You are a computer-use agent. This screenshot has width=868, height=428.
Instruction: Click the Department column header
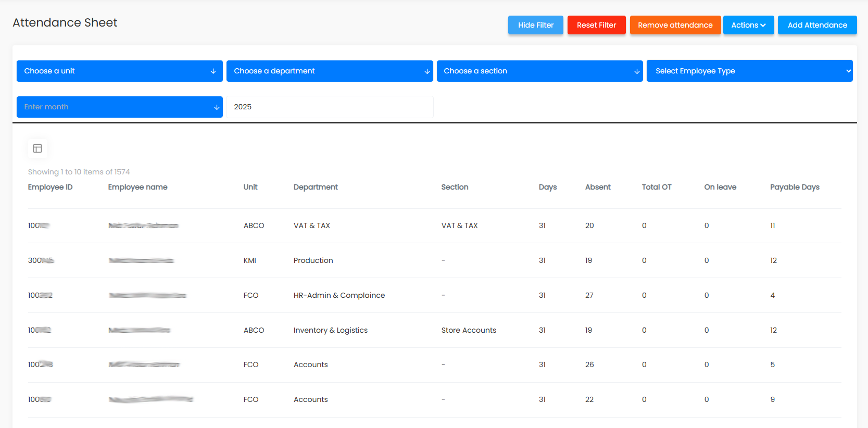[x=316, y=187]
